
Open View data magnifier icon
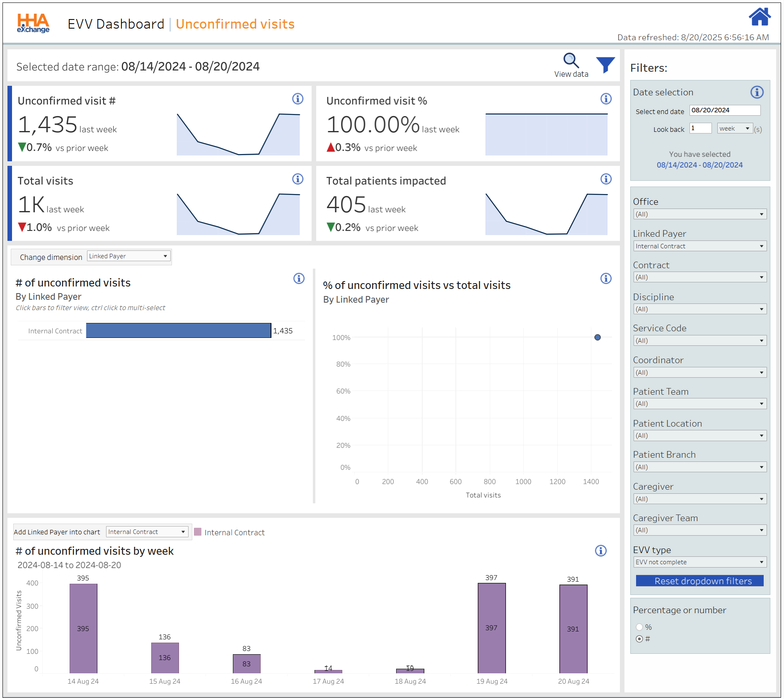(571, 61)
